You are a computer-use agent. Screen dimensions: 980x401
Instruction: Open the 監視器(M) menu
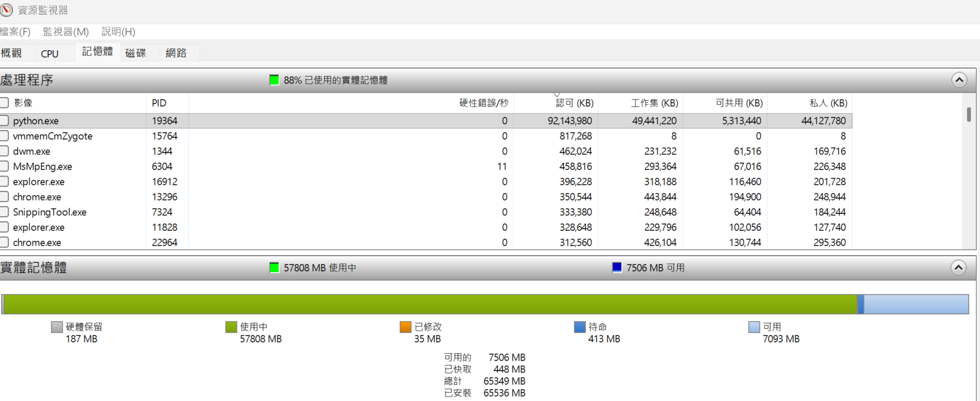coord(66,32)
